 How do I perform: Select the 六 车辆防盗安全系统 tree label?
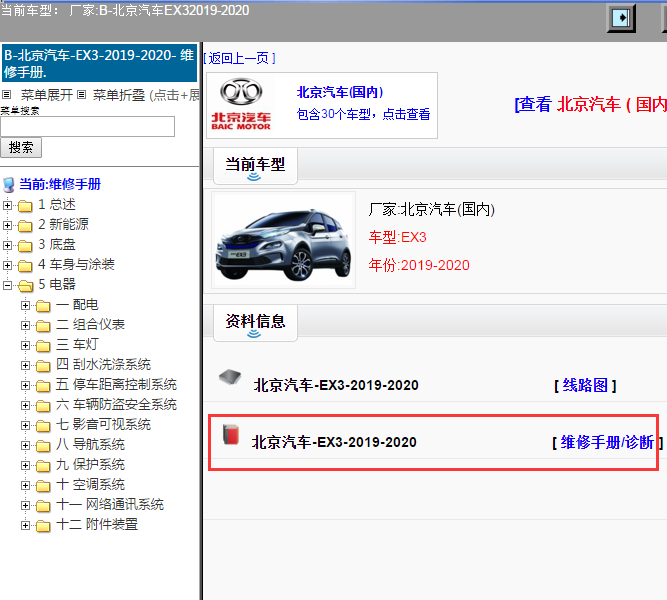[x=117, y=405]
